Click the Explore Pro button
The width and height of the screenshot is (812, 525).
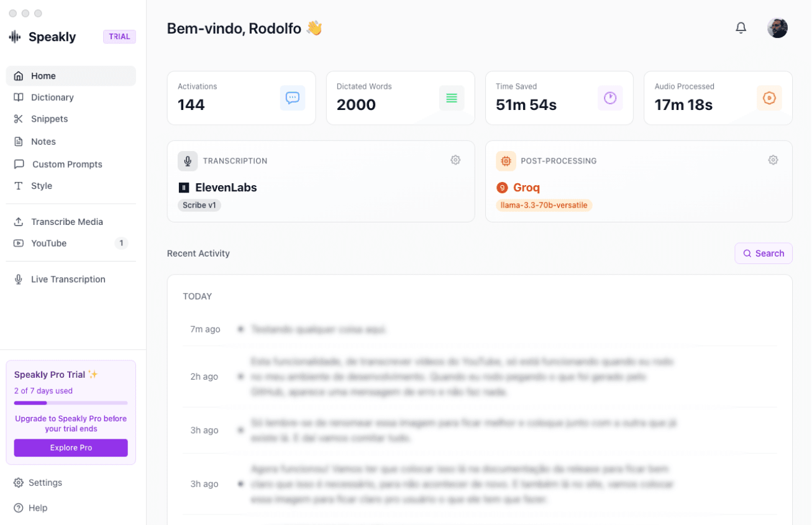(70, 447)
